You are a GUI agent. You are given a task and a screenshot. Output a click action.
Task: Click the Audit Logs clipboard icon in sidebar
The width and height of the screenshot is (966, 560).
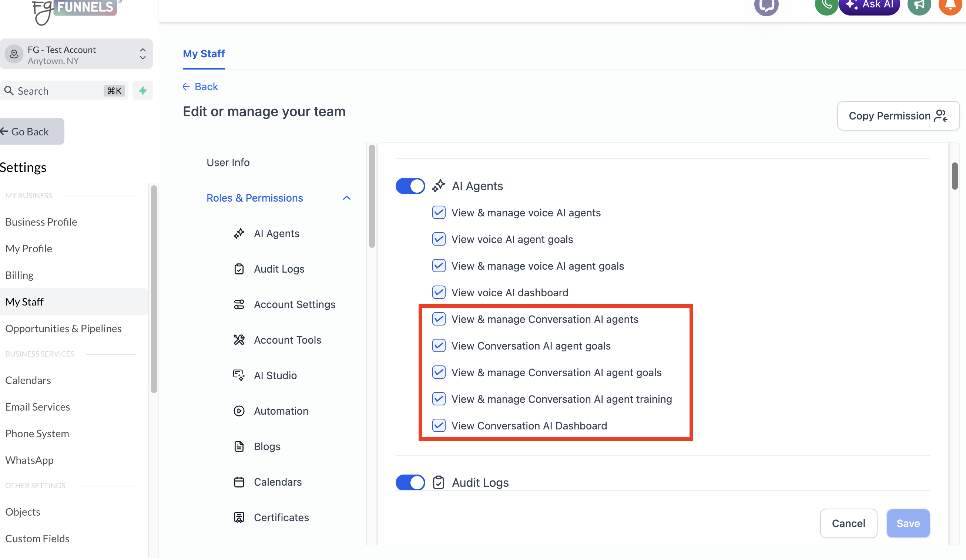coord(239,269)
